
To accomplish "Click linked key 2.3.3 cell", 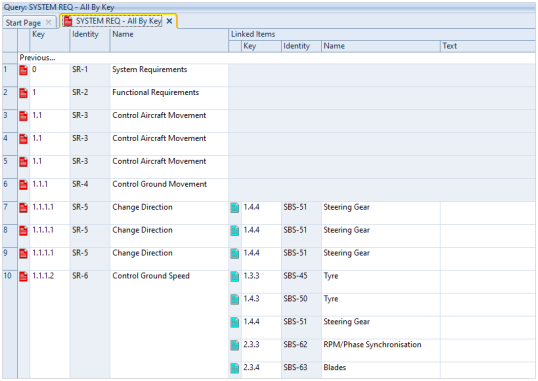I will pos(261,350).
